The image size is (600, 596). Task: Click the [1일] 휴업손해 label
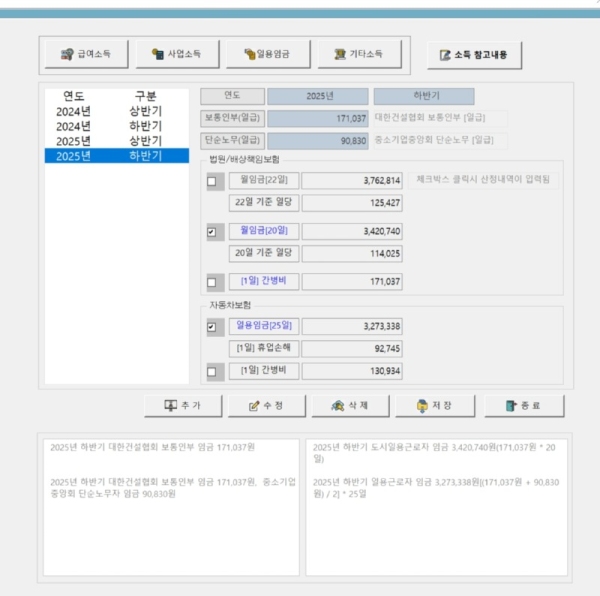point(264,348)
